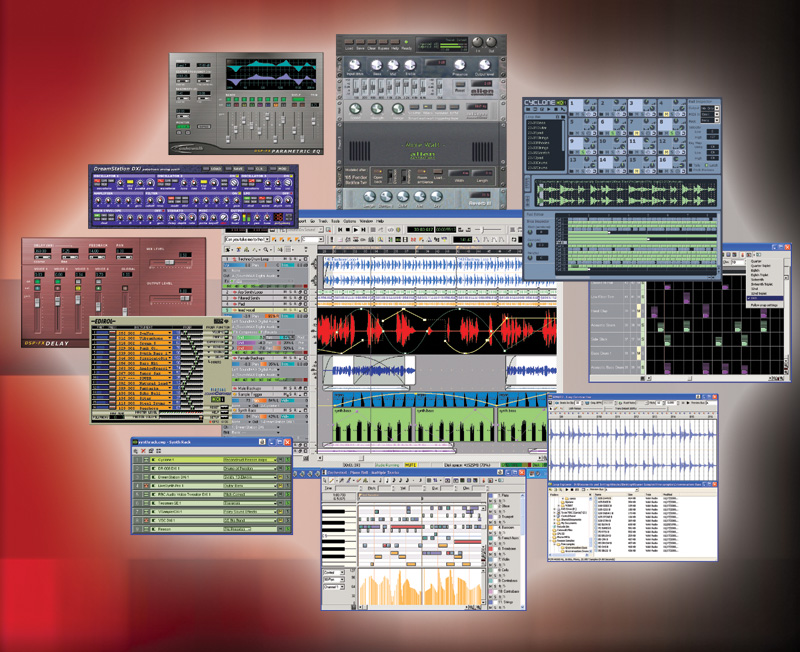This screenshot has width=800, height=652.
Task: Open the Control dropdown in the Piano Roll
Action: pos(334,572)
